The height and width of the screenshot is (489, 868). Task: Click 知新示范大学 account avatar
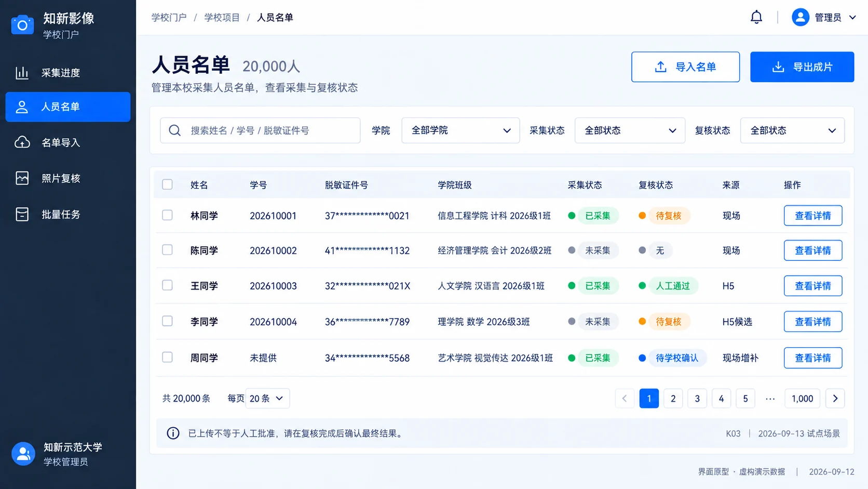23,454
